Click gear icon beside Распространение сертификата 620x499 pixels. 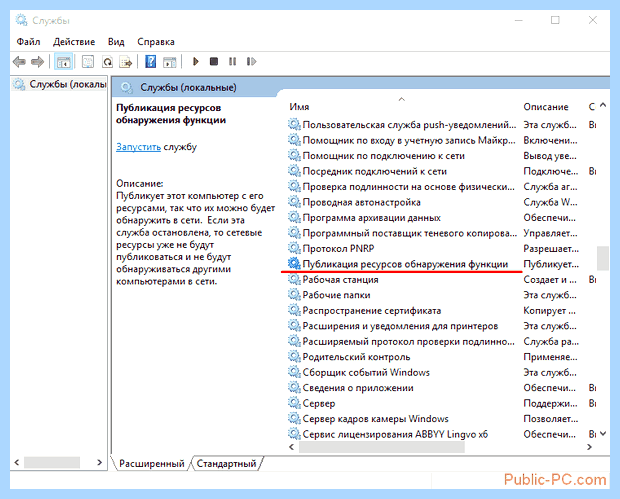(294, 310)
